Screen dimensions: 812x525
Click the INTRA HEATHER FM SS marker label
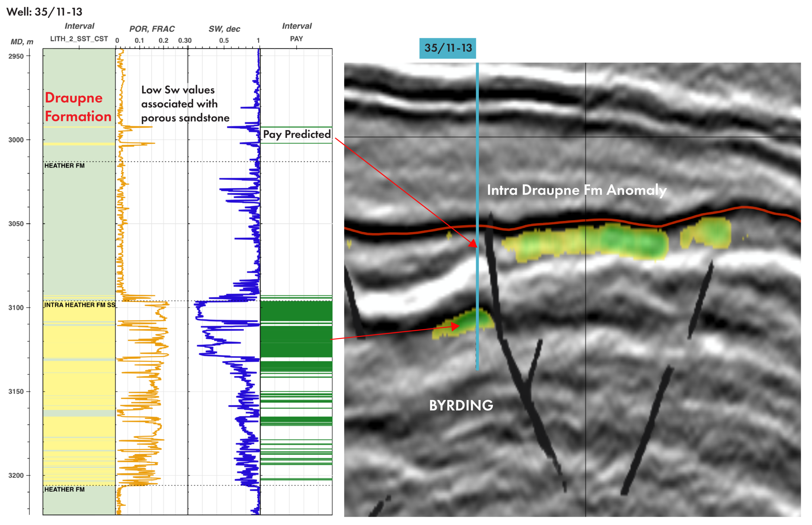point(79,305)
